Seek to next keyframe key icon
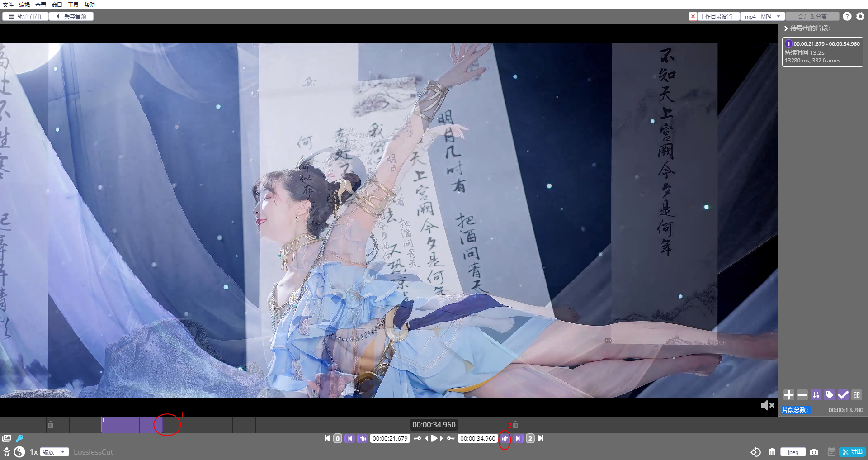The width and height of the screenshot is (868, 460). click(451, 438)
